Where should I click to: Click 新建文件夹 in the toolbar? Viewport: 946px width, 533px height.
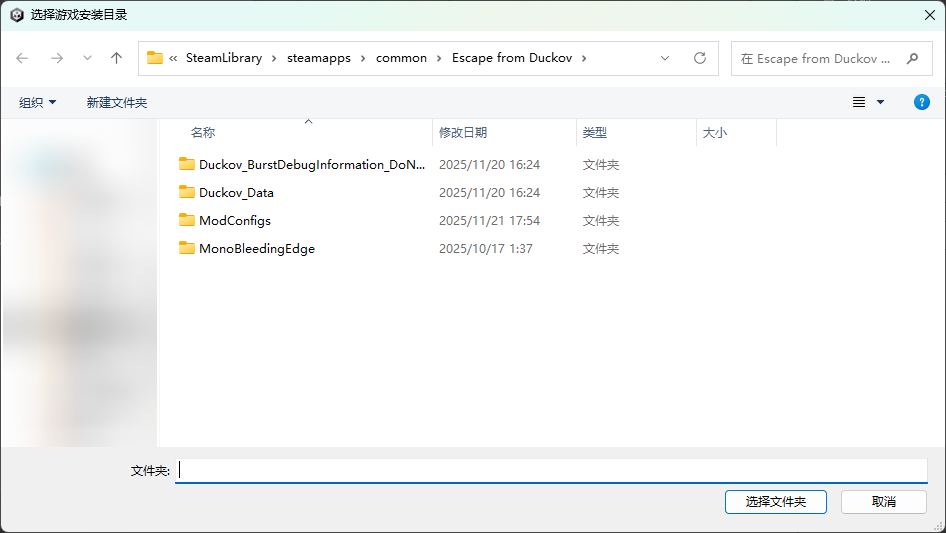(x=117, y=102)
